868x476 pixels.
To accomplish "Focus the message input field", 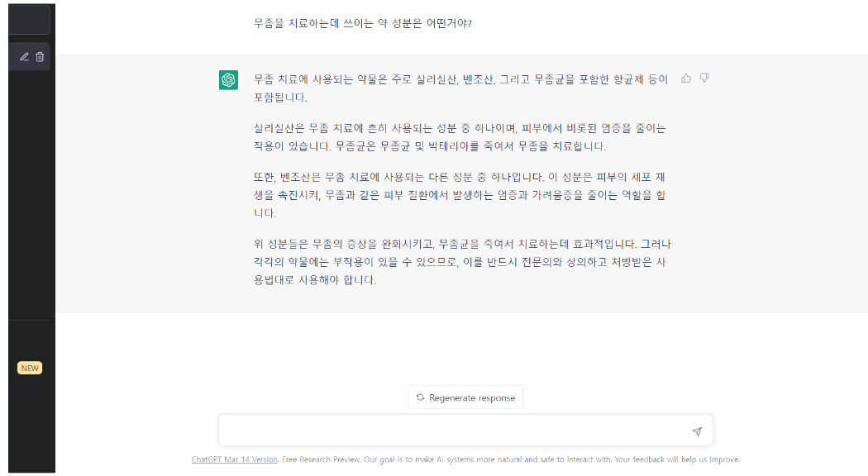I will point(465,430).
